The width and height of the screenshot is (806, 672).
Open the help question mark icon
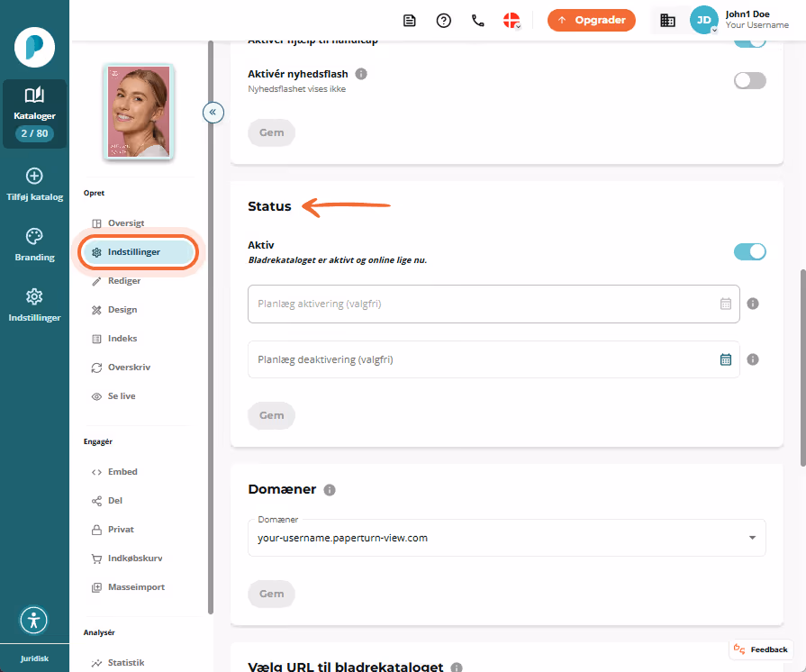(x=444, y=21)
